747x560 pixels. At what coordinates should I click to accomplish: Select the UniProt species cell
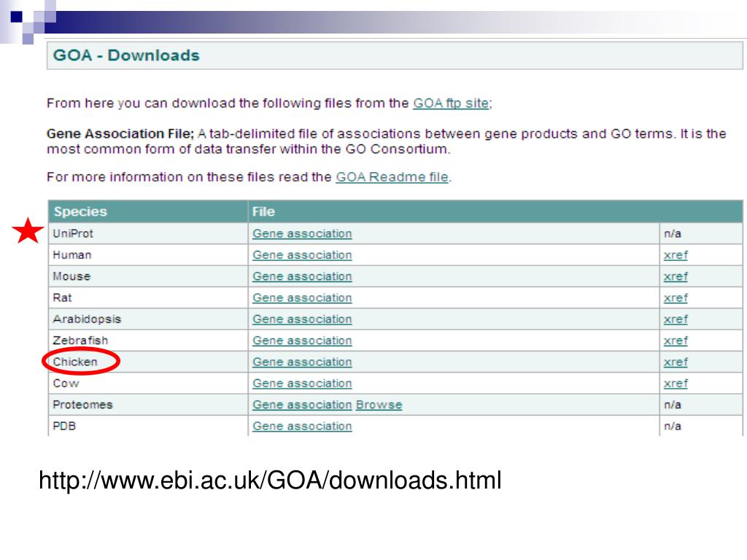[147, 234]
